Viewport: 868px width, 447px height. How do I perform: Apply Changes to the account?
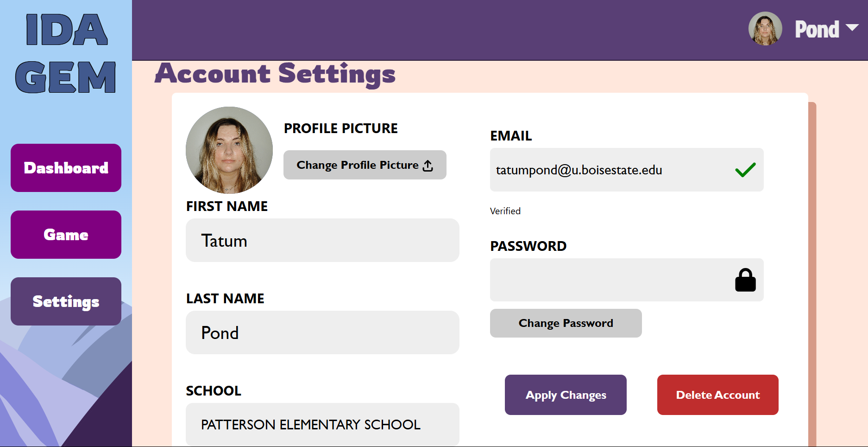566,395
